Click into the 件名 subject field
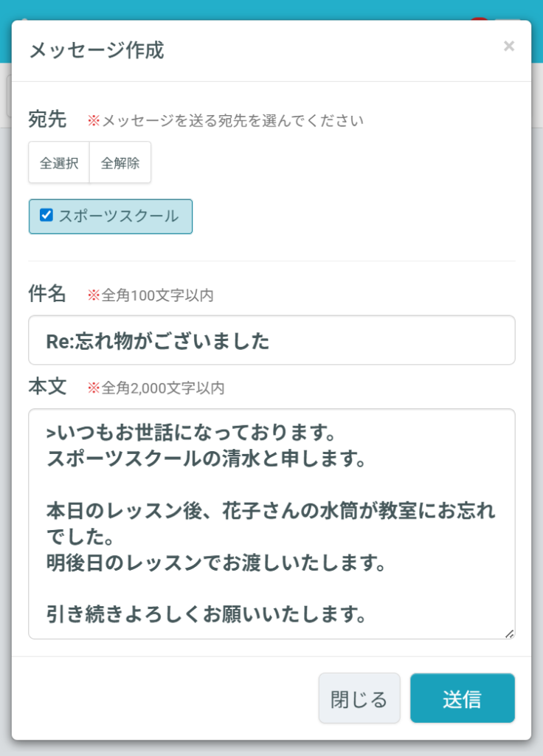Screen dimensions: 543x756 (271, 340)
